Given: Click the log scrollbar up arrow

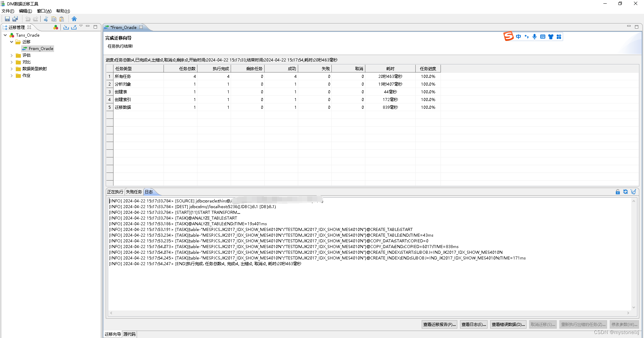Looking at the screenshot, I should 634,201.
